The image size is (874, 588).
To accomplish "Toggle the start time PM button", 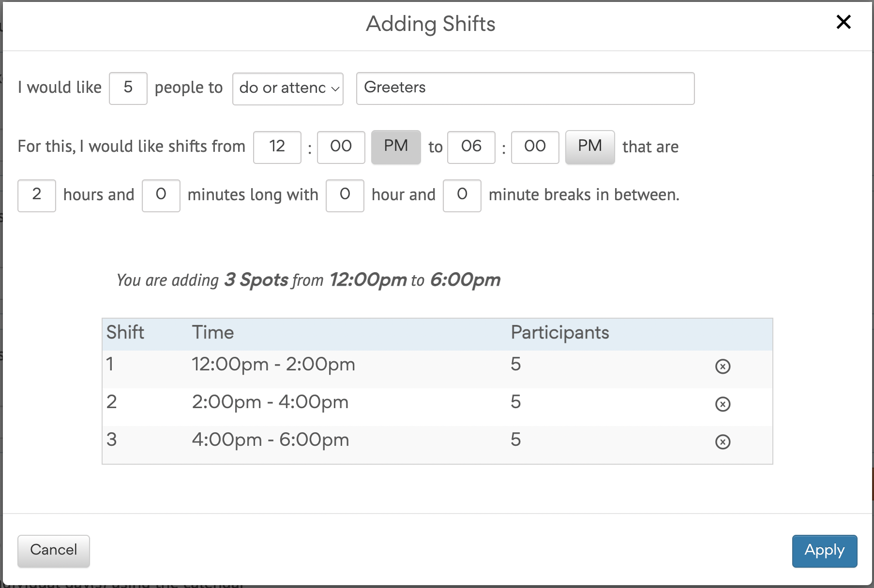I will pyautogui.click(x=396, y=147).
